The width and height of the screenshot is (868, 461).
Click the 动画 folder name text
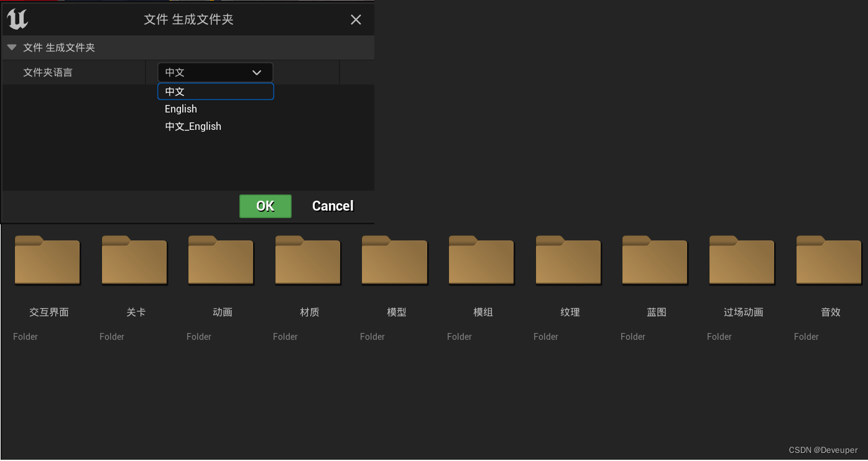(x=223, y=313)
